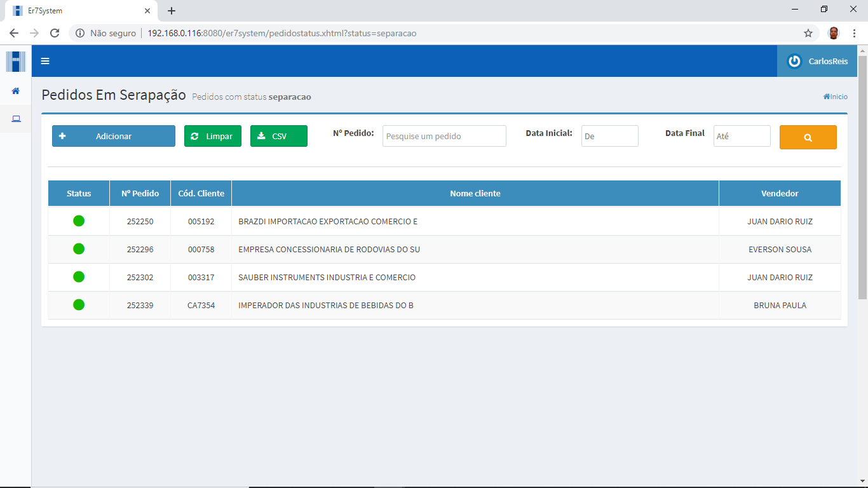Click the Inicio breadcrumb link

[x=836, y=97]
